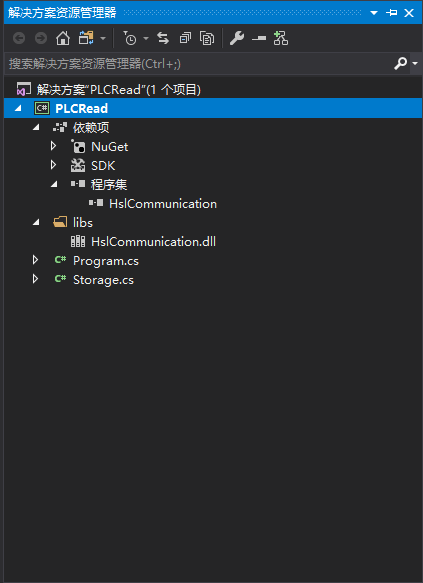Toggle preview selected items icon
Viewport: 423px width, 583px height.
tap(259, 38)
